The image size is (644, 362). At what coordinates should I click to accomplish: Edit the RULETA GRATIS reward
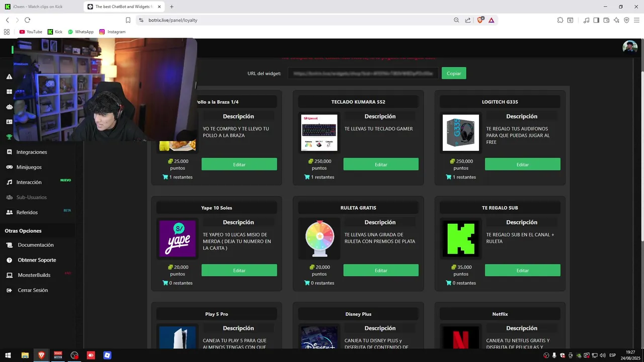click(x=381, y=270)
